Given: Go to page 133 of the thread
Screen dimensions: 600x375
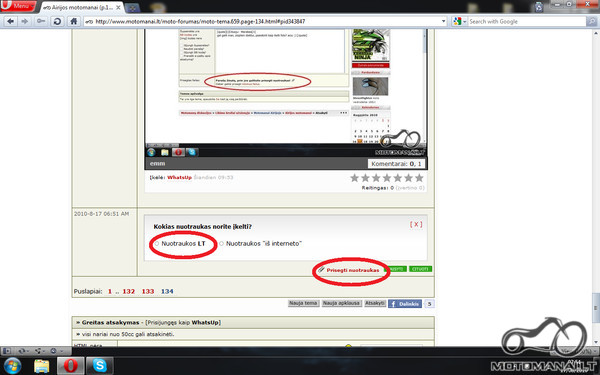Looking at the screenshot, I should tap(148, 292).
